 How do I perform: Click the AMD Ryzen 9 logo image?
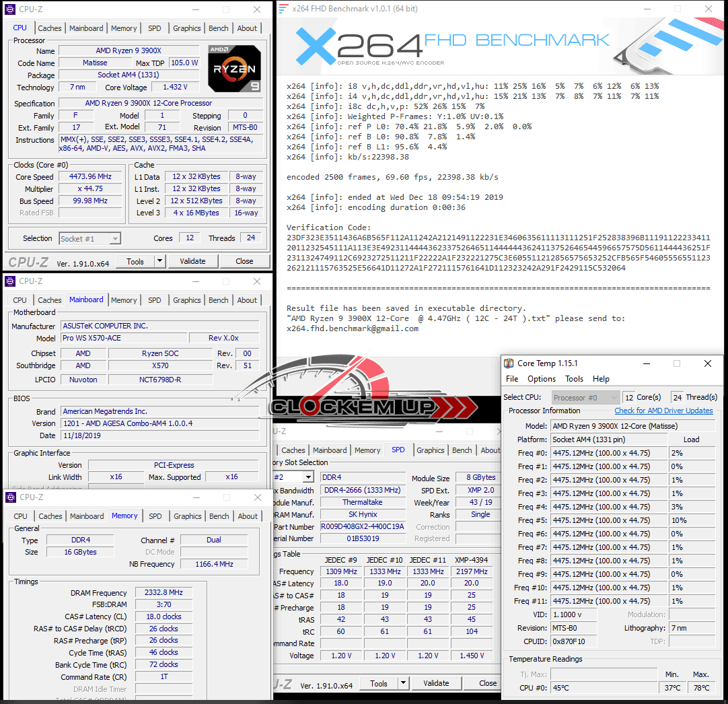coord(234,69)
